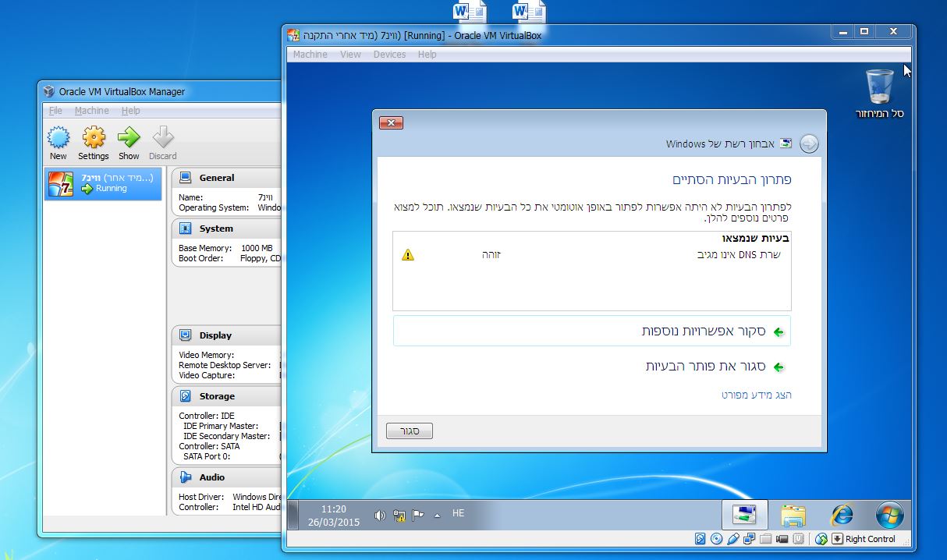Viewport: 947px width, 560px height.
Task: Click mouse integration icon in VM status bar
Action: (x=821, y=539)
